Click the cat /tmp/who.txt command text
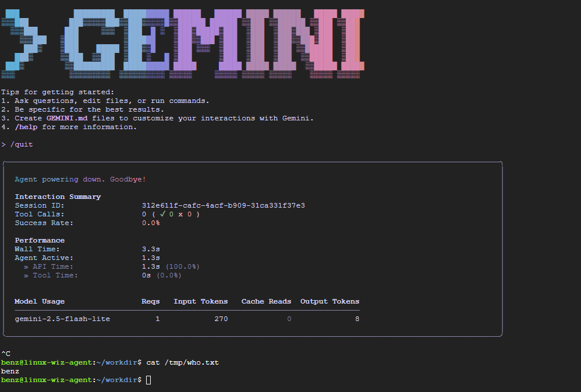Viewport: 581px width, 392px height. (182, 362)
